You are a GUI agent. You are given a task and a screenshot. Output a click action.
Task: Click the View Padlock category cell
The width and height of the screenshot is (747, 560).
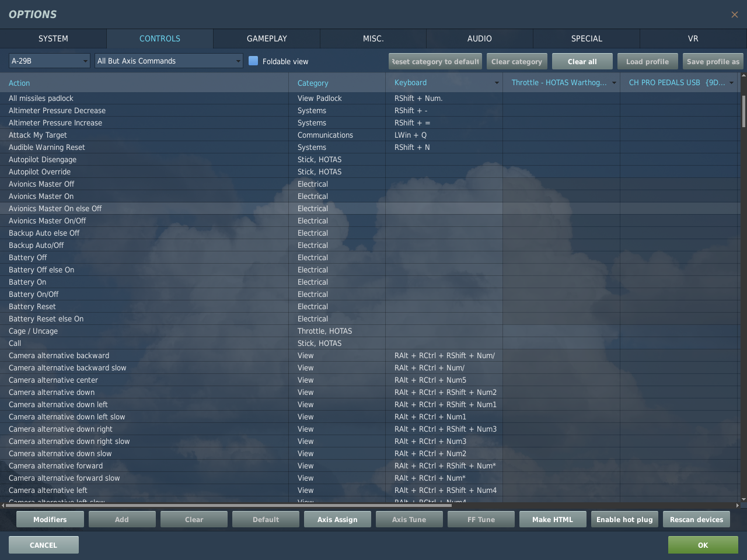(x=337, y=98)
